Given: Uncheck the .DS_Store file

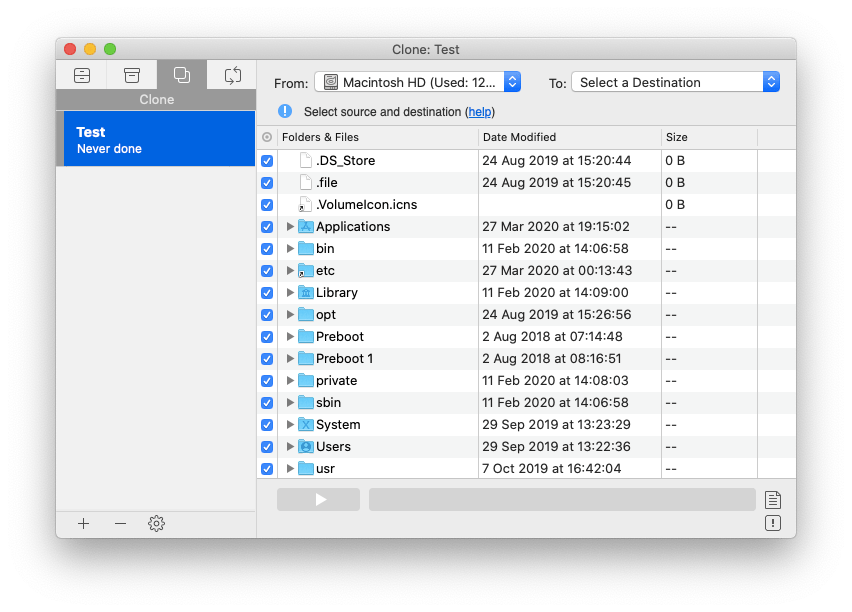Looking at the screenshot, I should (266, 160).
